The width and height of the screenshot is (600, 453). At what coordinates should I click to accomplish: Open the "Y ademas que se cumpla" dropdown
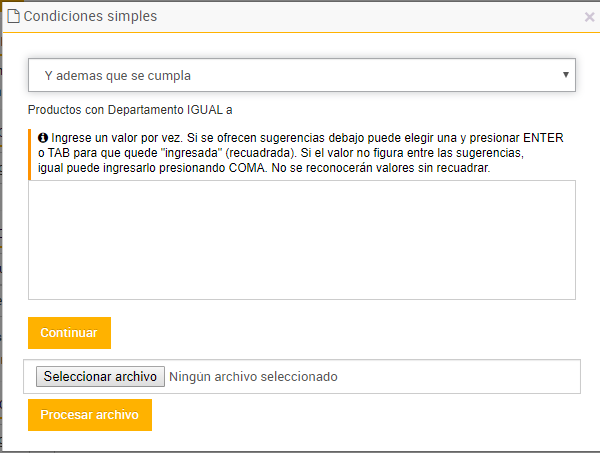pyautogui.click(x=301, y=75)
